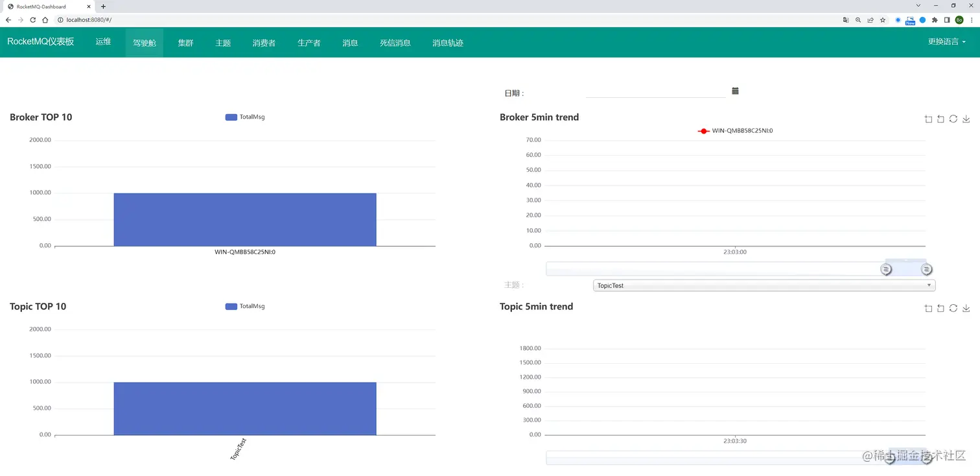
Task: Click the browser forward arrow
Action: [21, 20]
